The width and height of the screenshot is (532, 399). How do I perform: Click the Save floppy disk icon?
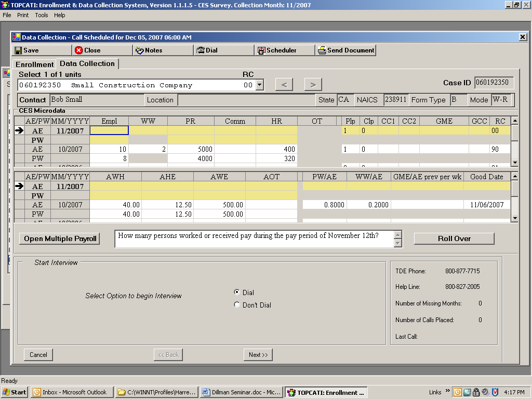coord(18,50)
